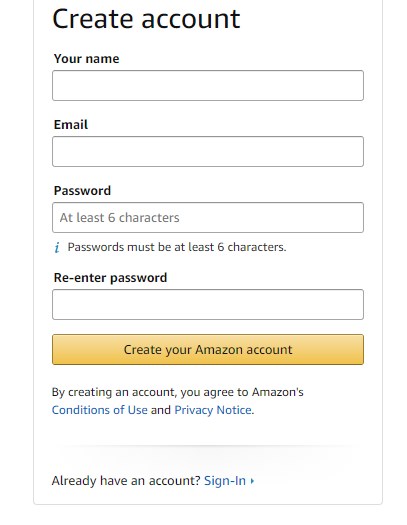
Task: Click the Email field label
Action: (71, 125)
